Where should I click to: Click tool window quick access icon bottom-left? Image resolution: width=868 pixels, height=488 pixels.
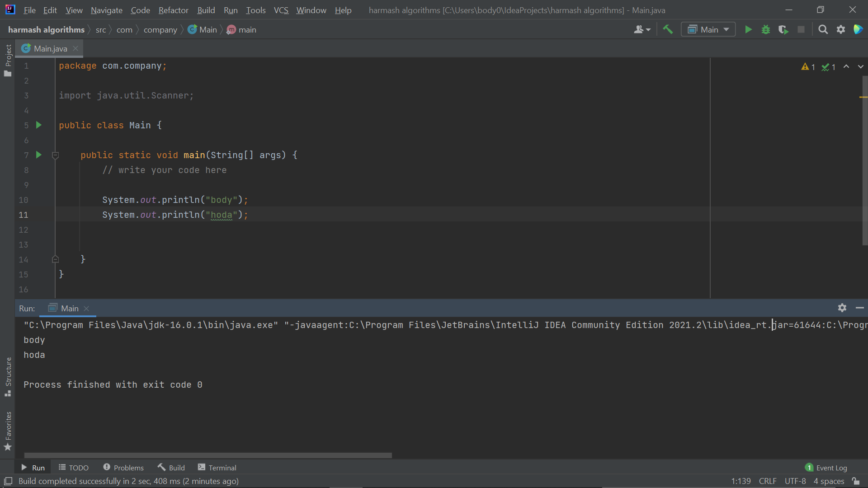[8, 481]
